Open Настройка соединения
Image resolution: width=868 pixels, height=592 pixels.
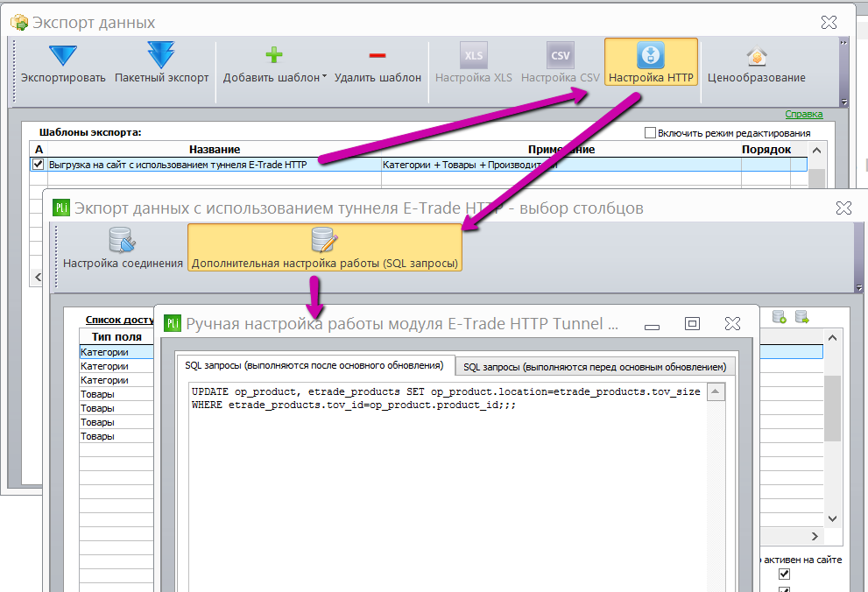tap(123, 248)
